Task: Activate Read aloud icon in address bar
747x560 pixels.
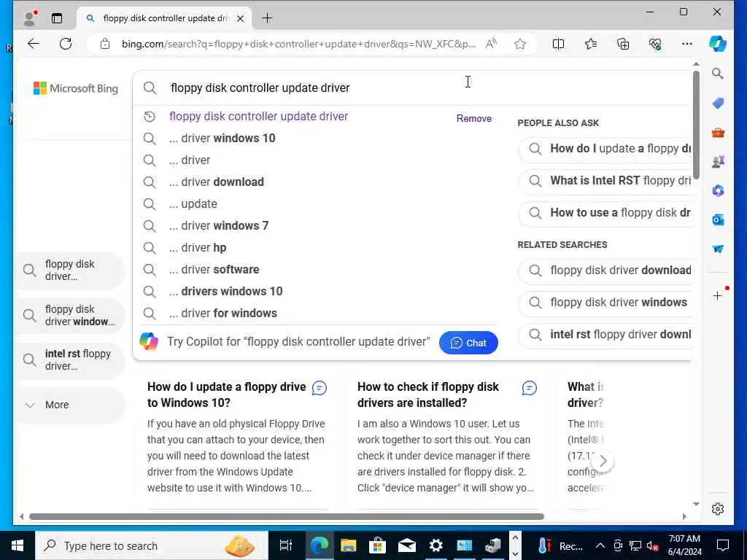Action: click(x=491, y=44)
